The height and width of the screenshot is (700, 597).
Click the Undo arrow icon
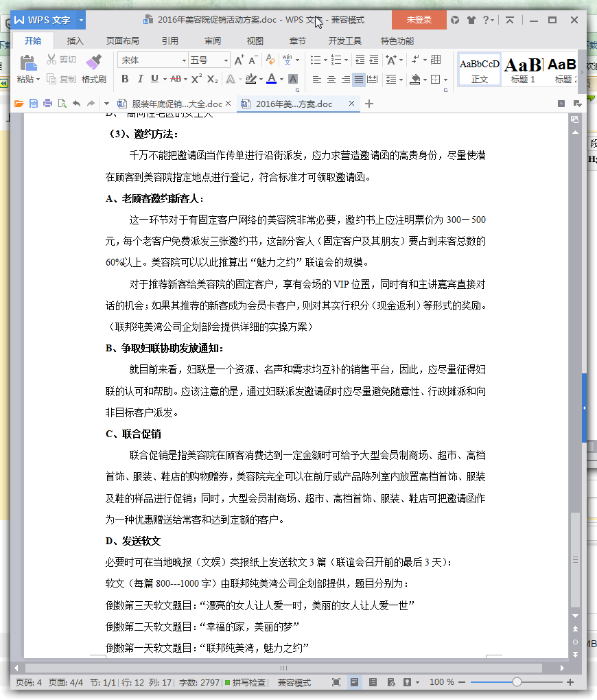[76, 104]
